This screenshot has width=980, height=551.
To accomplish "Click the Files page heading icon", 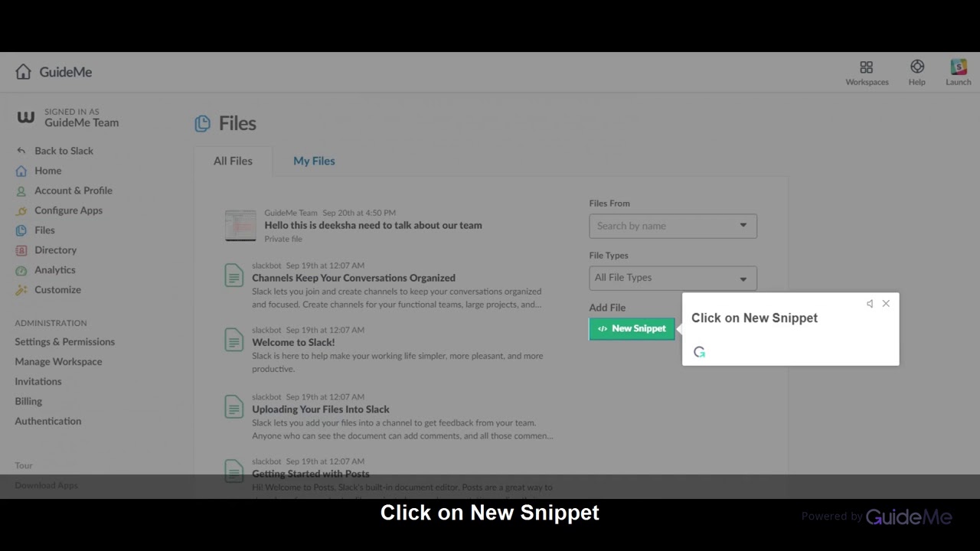I will click(x=202, y=123).
